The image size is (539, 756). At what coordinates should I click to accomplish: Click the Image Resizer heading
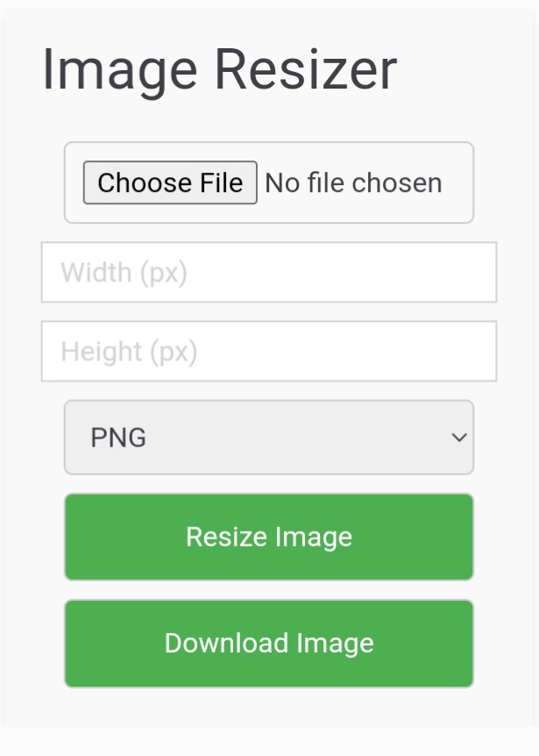click(218, 69)
